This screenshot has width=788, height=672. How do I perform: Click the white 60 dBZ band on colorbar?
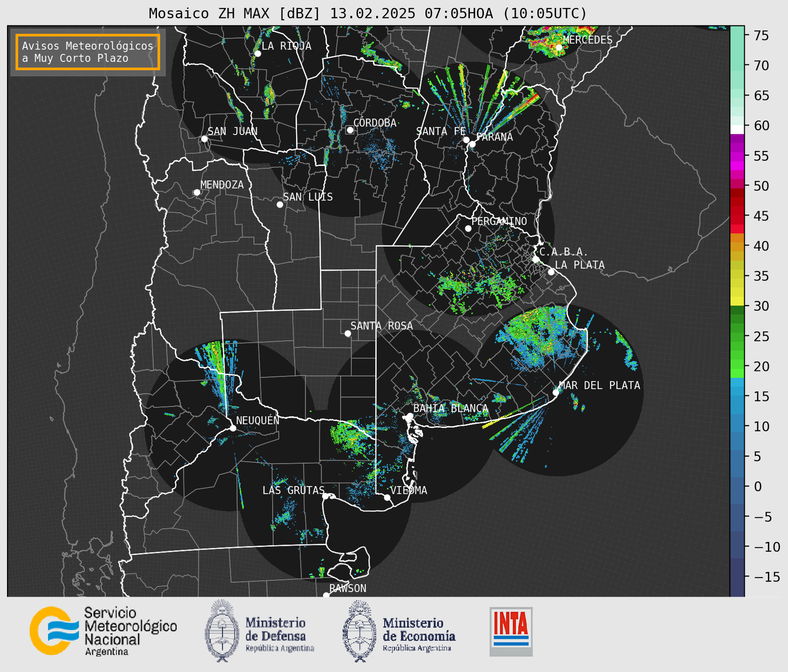[x=737, y=129]
